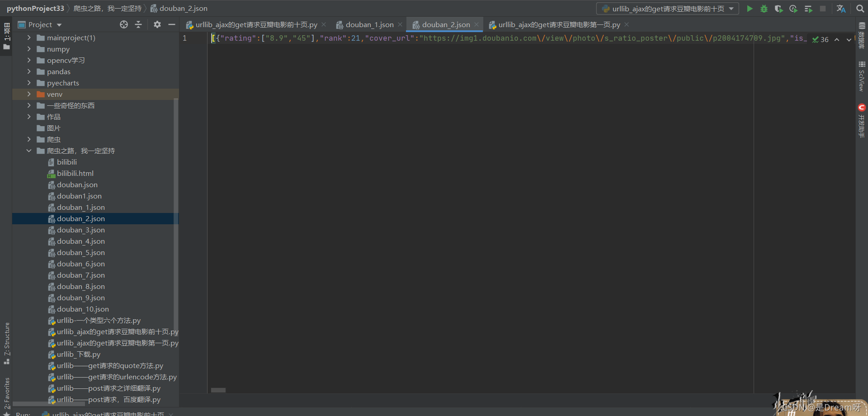The height and width of the screenshot is (416, 868).
Task: Expand the 爬虫 folder
Action: (29, 139)
